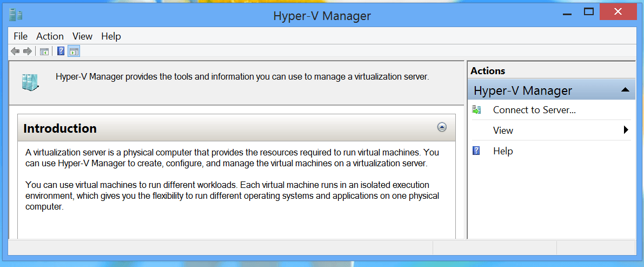Collapse the Introduction section
The height and width of the screenshot is (267, 644).
click(442, 127)
